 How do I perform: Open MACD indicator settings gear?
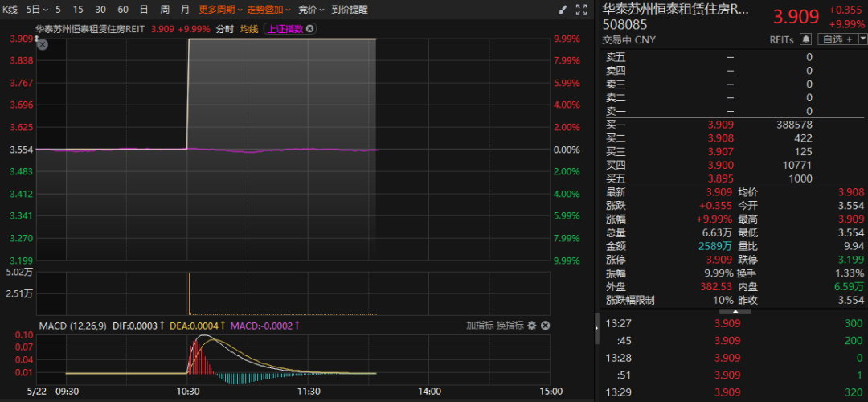coord(531,326)
